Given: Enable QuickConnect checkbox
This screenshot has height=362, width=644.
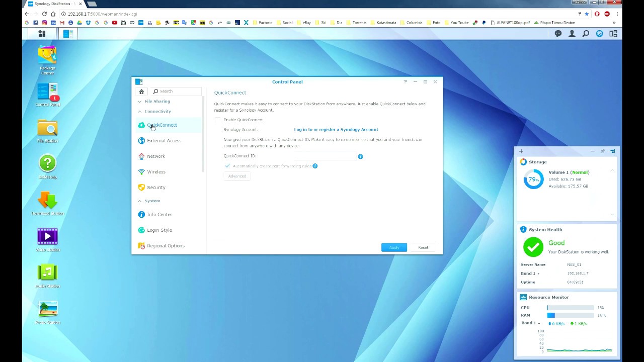Looking at the screenshot, I should [218, 120].
